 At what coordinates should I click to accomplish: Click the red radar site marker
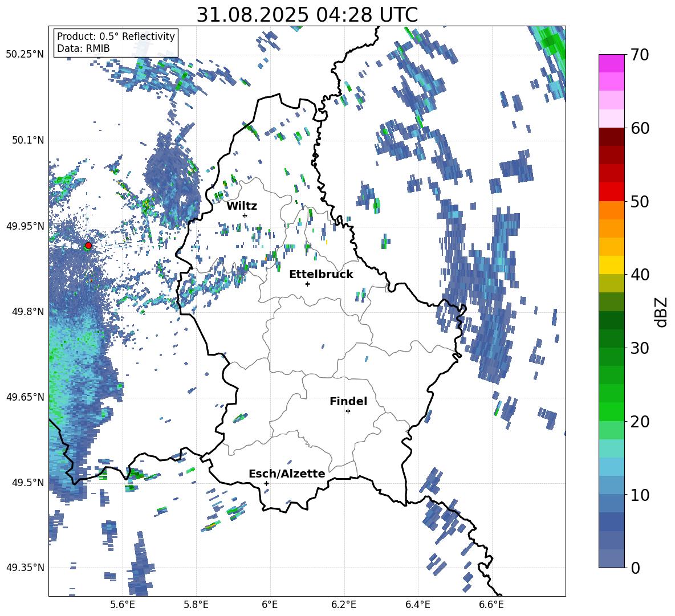pos(88,246)
